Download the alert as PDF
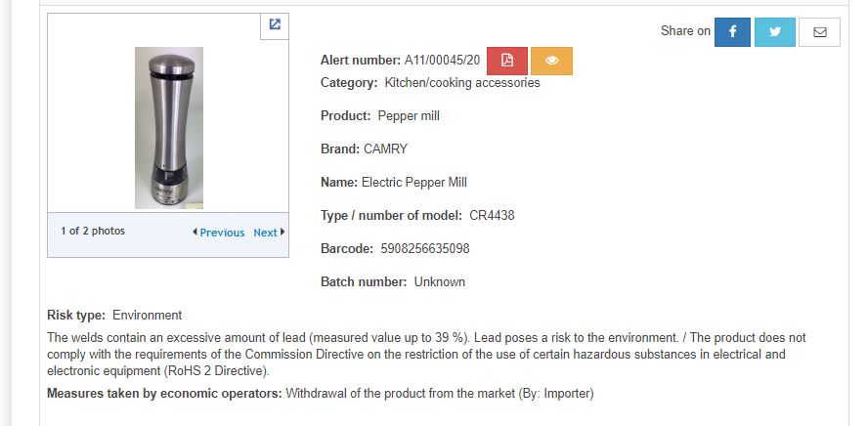 [x=507, y=61]
